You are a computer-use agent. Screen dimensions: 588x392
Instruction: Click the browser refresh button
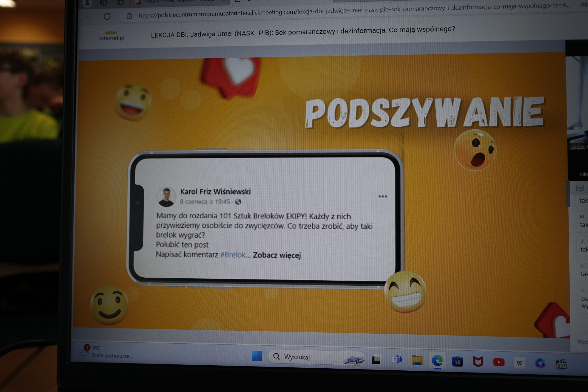[x=107, y=17]
